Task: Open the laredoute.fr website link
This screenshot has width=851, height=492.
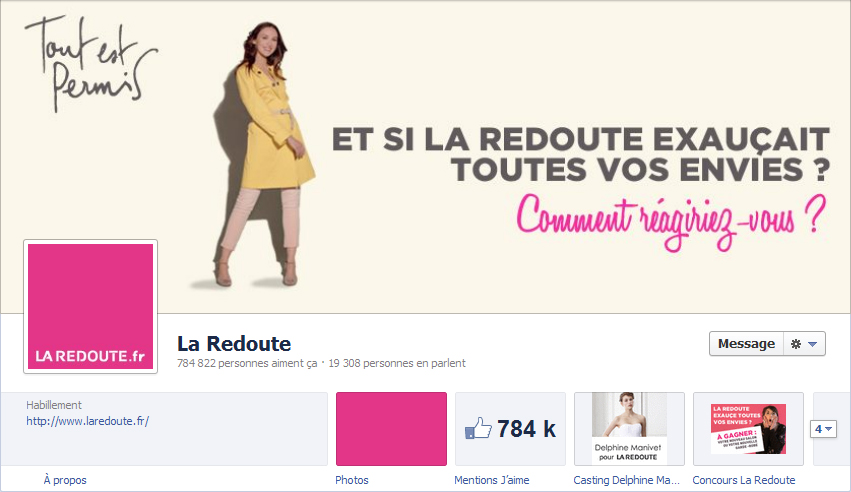Action: pos(87,421)
